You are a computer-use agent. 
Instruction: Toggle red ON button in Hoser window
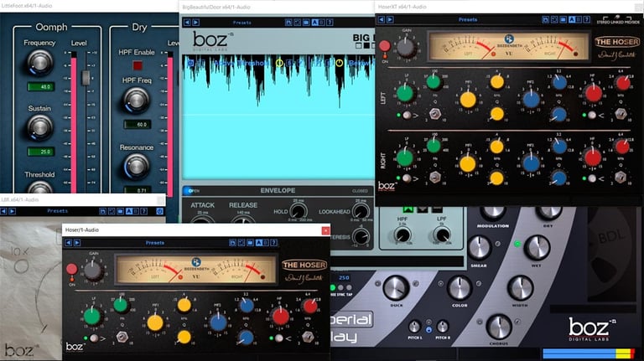click(x=72, y=269)
